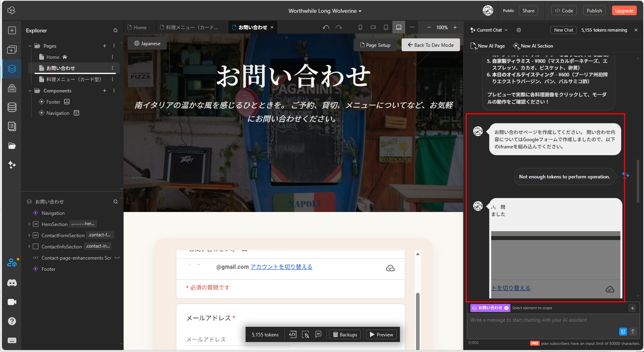
Task: Add a new page with plus
Action: [105, 46]
